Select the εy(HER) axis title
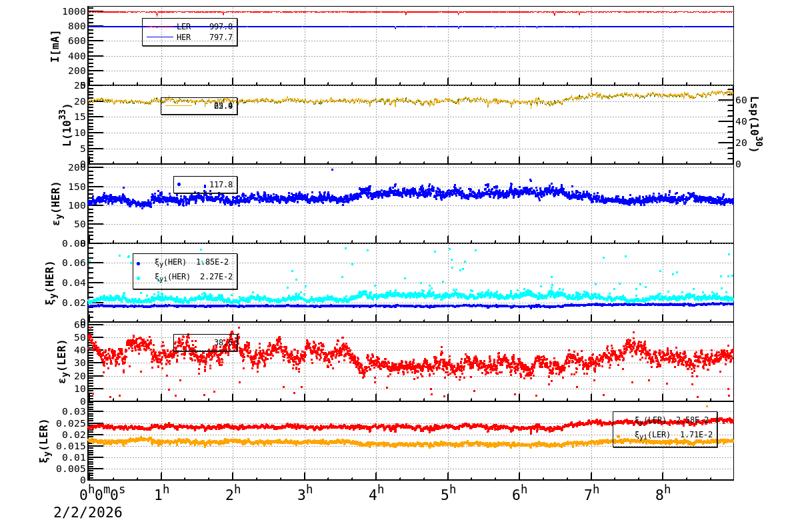 56,203
